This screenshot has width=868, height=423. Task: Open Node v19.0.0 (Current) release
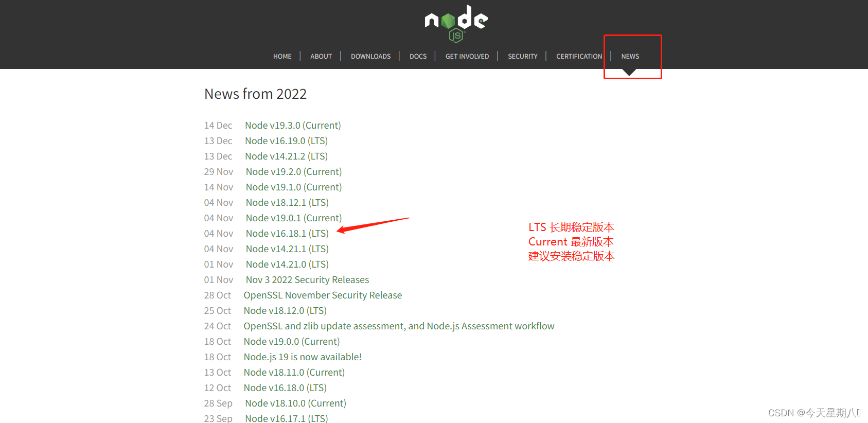click(292, 342)
